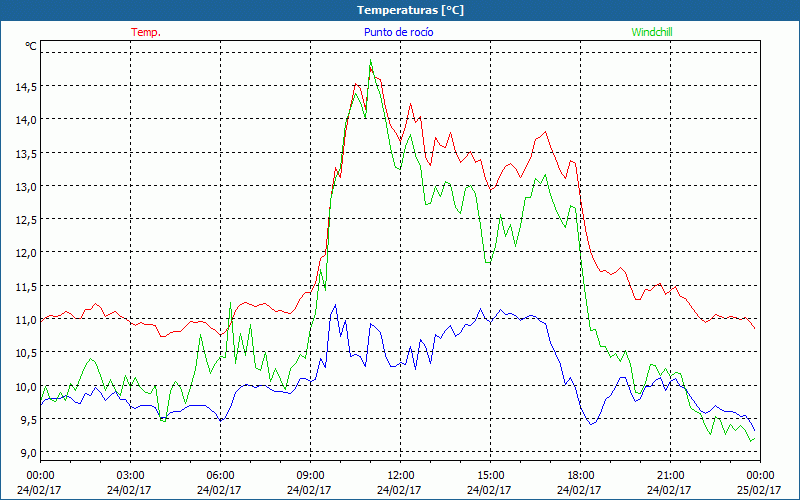Click the 18:00 time axis label
The width and height of the screenshot is (800, 500).
click(x=581, y=476)
